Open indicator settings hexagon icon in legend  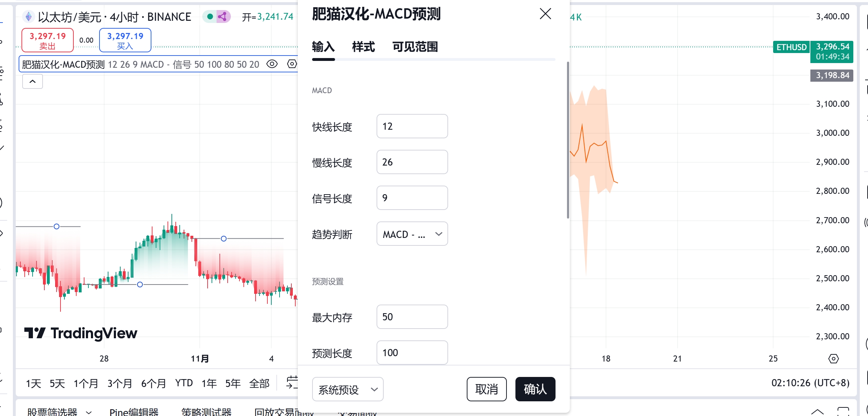click(292, 64)
